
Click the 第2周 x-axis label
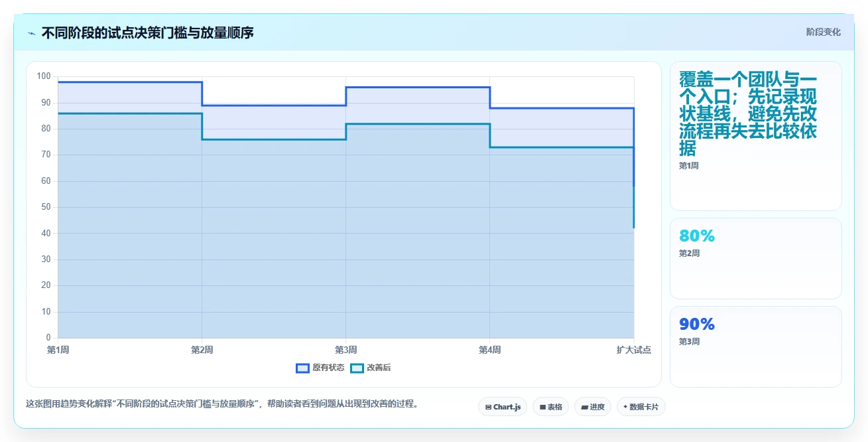coord(202,350)
